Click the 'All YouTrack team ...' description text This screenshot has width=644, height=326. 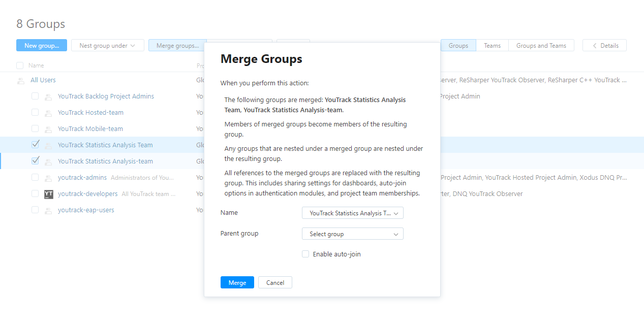[149, 194]
